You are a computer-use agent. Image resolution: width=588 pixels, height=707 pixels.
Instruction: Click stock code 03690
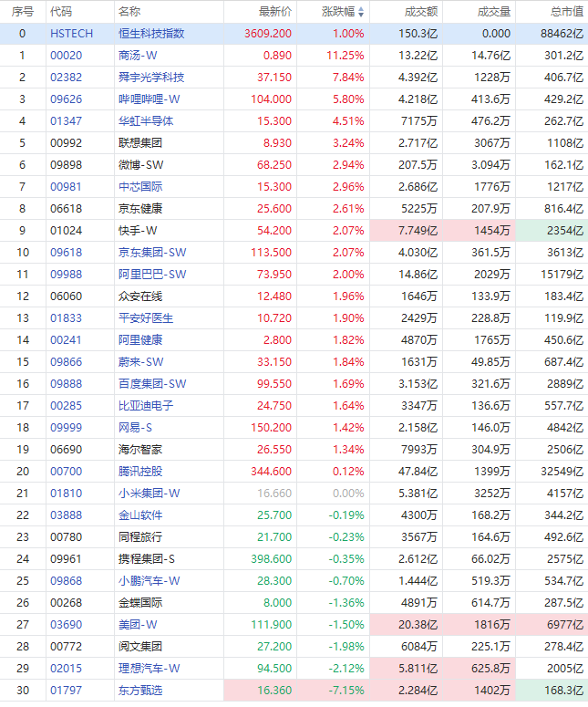point(67,625)
